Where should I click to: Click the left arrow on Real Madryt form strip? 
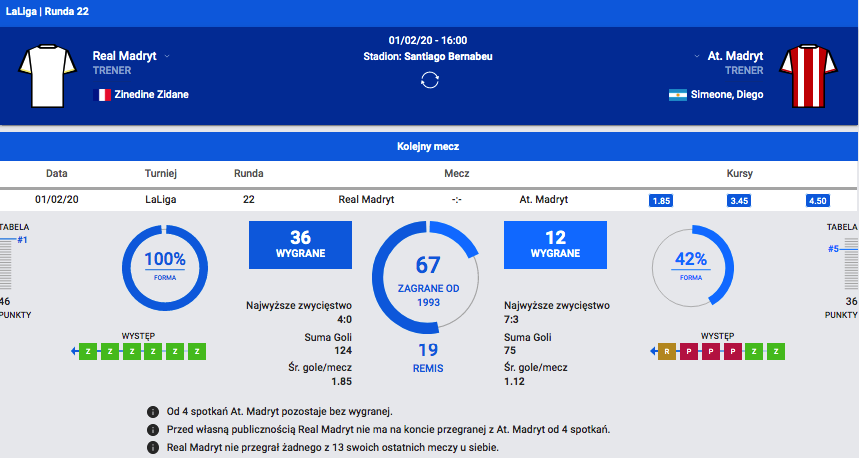point(76,351)
